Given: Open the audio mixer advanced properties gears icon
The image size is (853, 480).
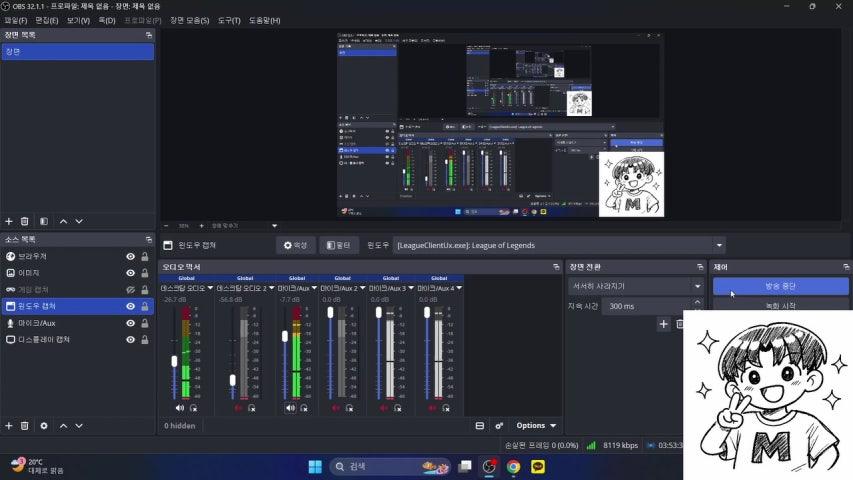Looking at the screenshot, I should pyautogui.click(x=499, y=425).
